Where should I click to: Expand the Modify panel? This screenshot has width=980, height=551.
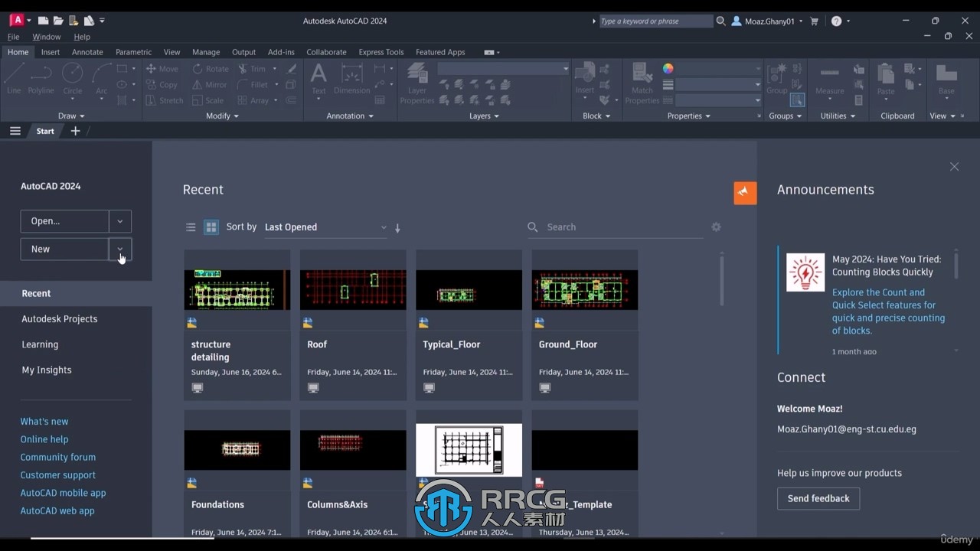pos(223,116)
